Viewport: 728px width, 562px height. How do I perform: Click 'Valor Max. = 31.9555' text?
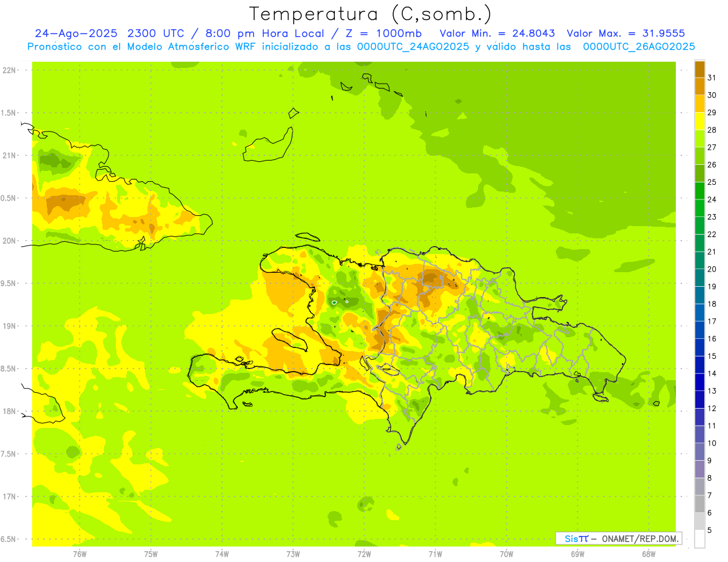[x=625, y=33]
